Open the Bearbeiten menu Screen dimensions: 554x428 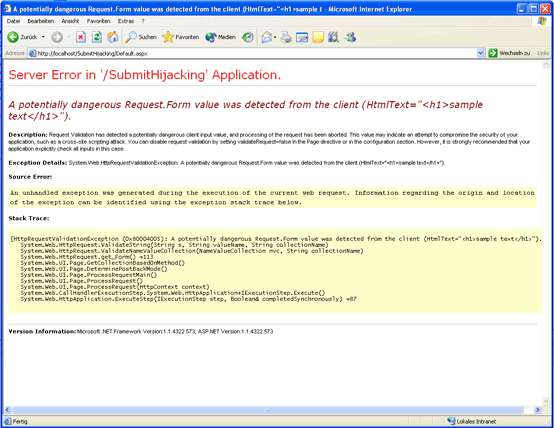pyautogui.click(x=41, y=21)
